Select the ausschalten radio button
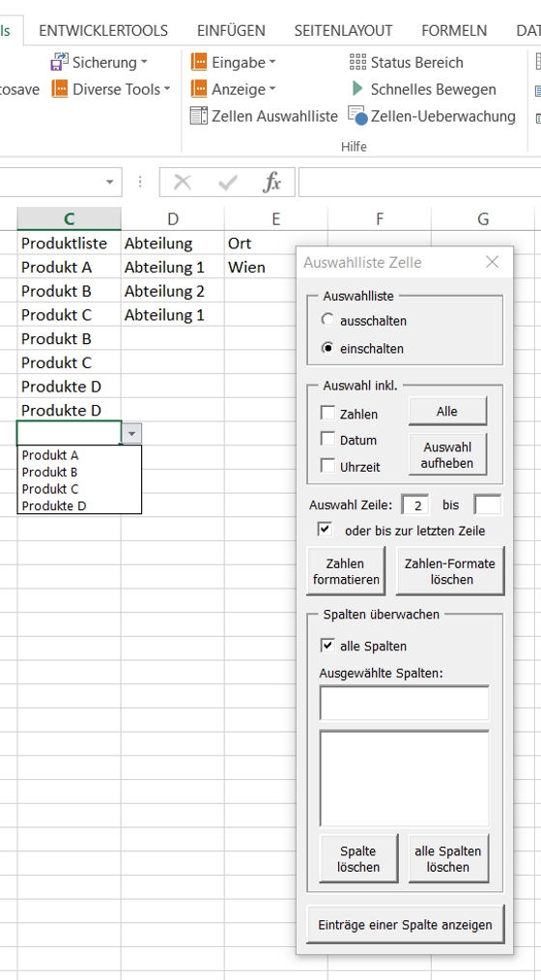 [x=327, y=320]
